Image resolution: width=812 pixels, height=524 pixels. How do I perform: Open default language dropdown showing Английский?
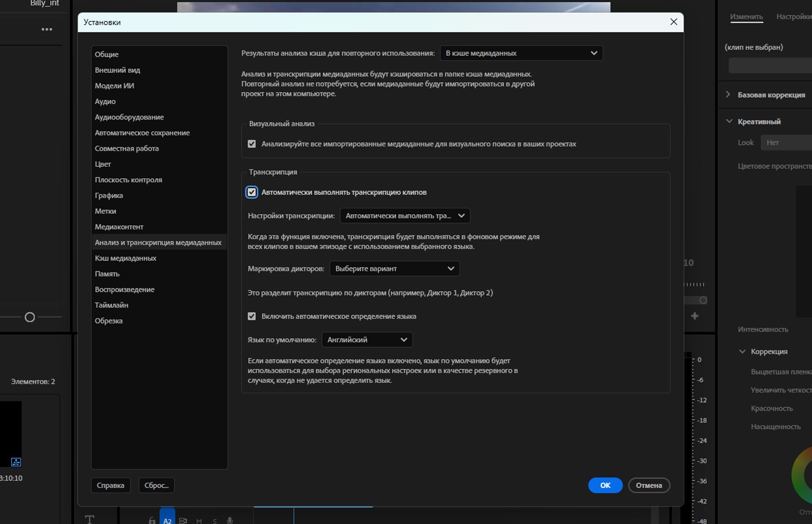pos(367,340)
